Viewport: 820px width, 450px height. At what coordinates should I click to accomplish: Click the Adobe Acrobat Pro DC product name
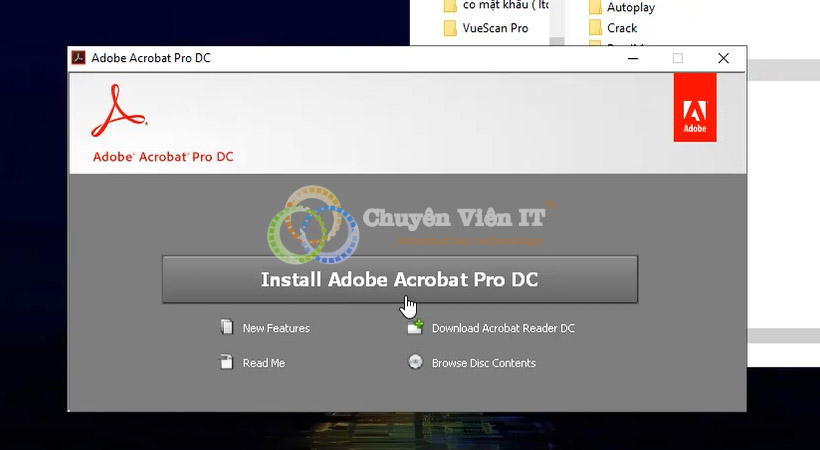(163, 156)
